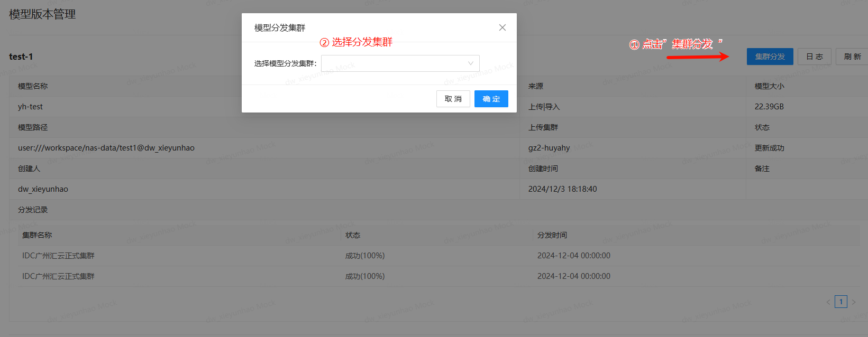This screenshot has height=337, width=868.
Task: Click the gz2-huyahy upload cluster value
Action: pyautogui.click(x=549, y=148)
